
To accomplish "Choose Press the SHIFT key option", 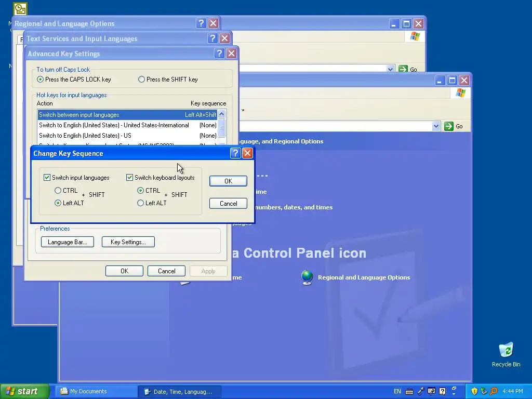I will click(x=141, y=79).
